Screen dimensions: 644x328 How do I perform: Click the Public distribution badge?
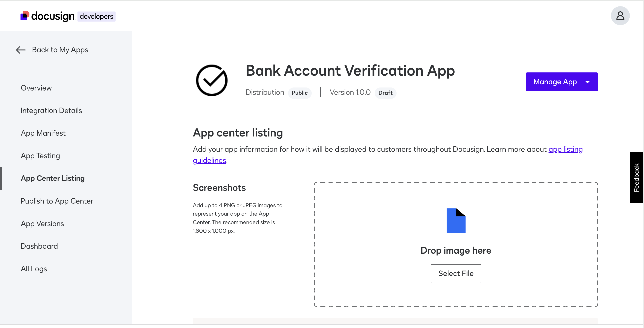[x=299, y=93]
